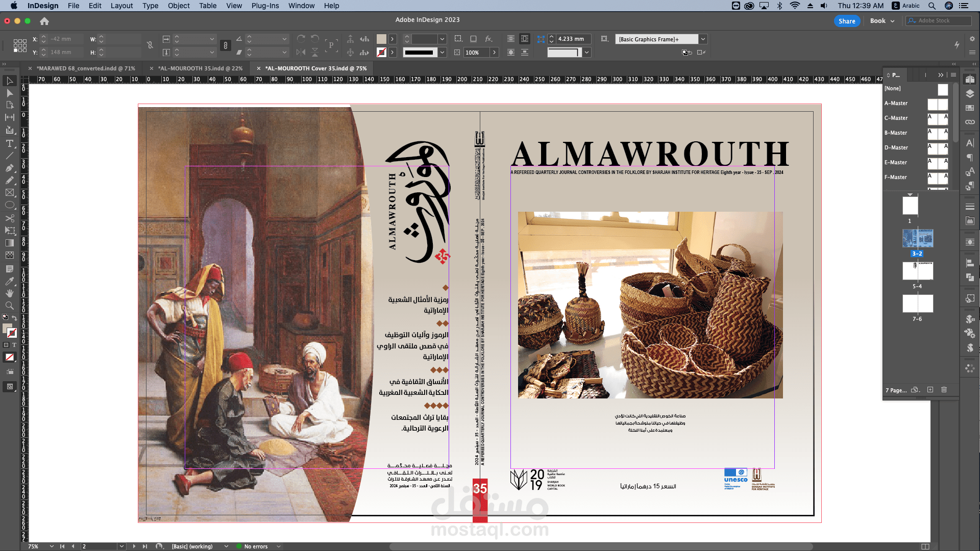Click the Share button
This screenshot has width=980, height=551.
point(846,21)
